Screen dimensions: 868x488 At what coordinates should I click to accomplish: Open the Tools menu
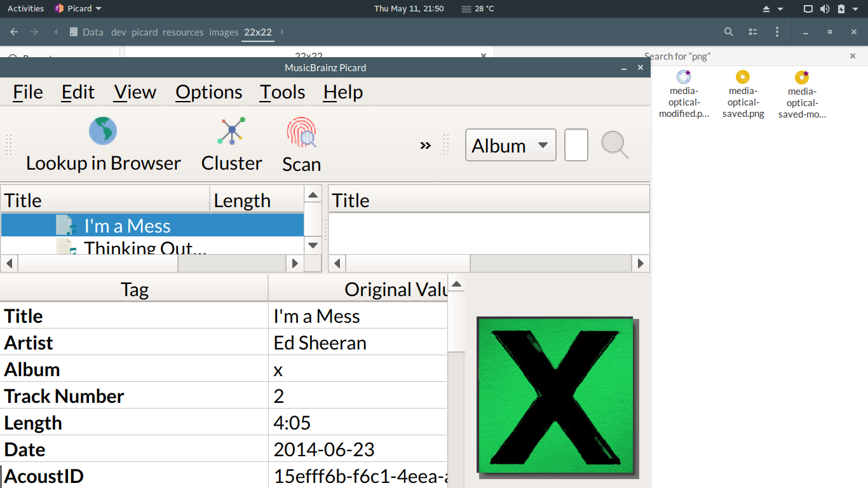(283, 92)
